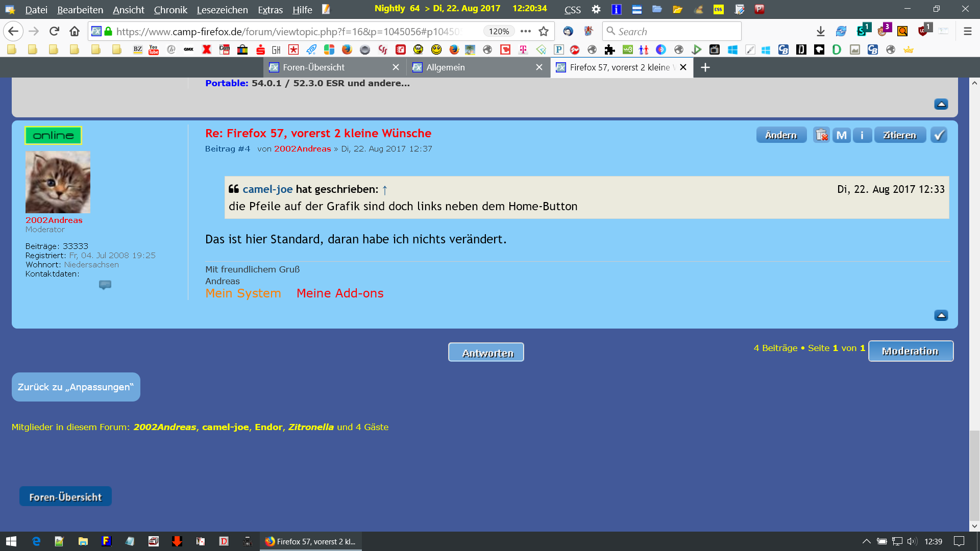Open the Firefox hamburger menu
This screenshot has height=551, width=980.
tap(967, 32)
